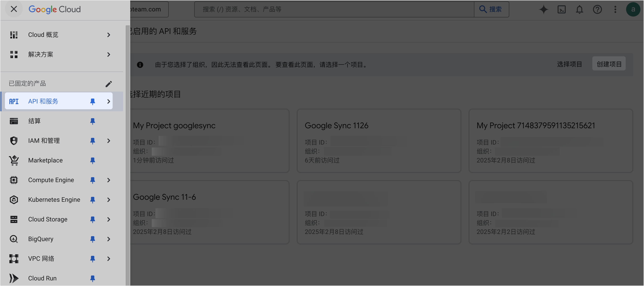
Task: Unpin Cloud Storage from pinned products
Action: point(92,219)
